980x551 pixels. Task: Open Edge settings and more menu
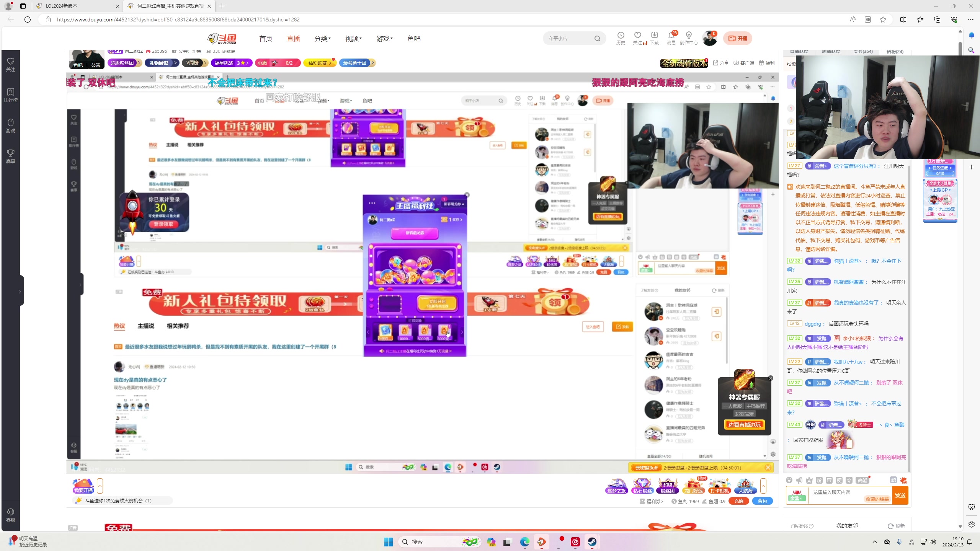(x=970, y=20)
